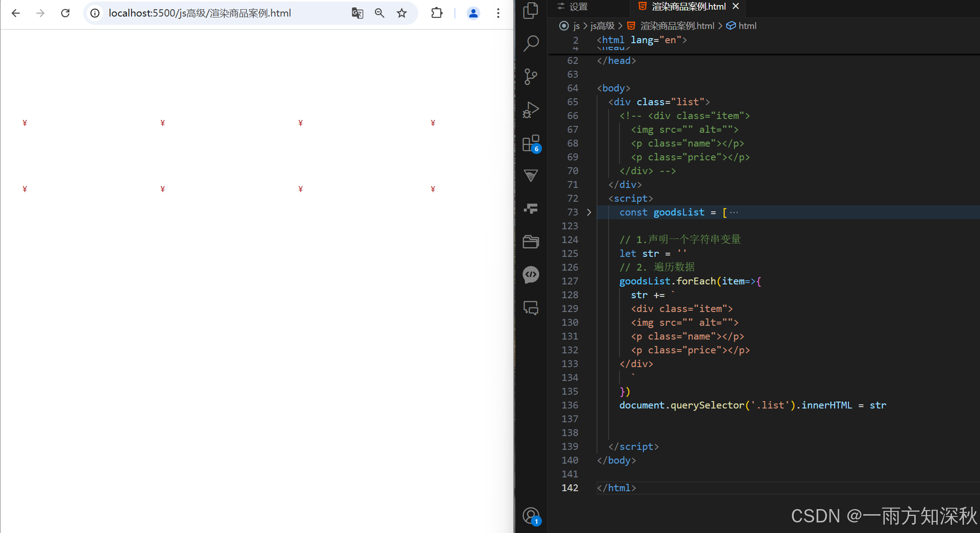Image resolution: width=980 pixels, height=533 pixels.
Task: Bookmark this page with the star icon
Action: (402, 13)
